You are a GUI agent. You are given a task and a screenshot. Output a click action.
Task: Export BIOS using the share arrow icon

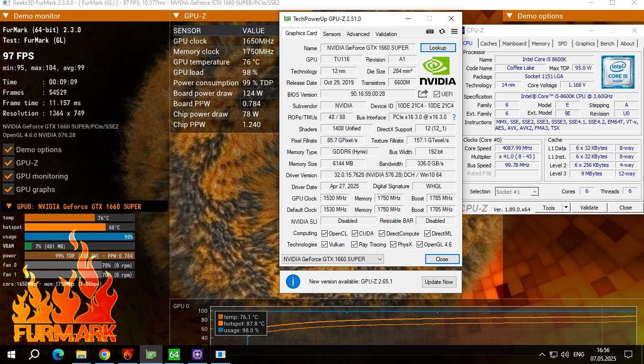423,94
